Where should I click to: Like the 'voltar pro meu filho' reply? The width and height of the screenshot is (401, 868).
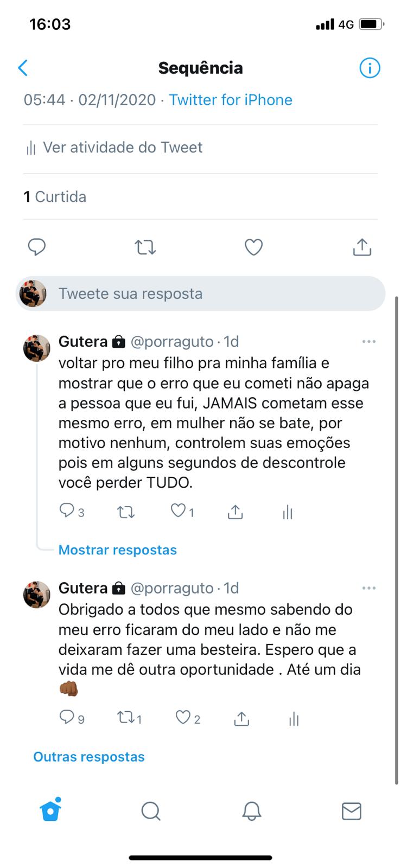coord(178,511)
